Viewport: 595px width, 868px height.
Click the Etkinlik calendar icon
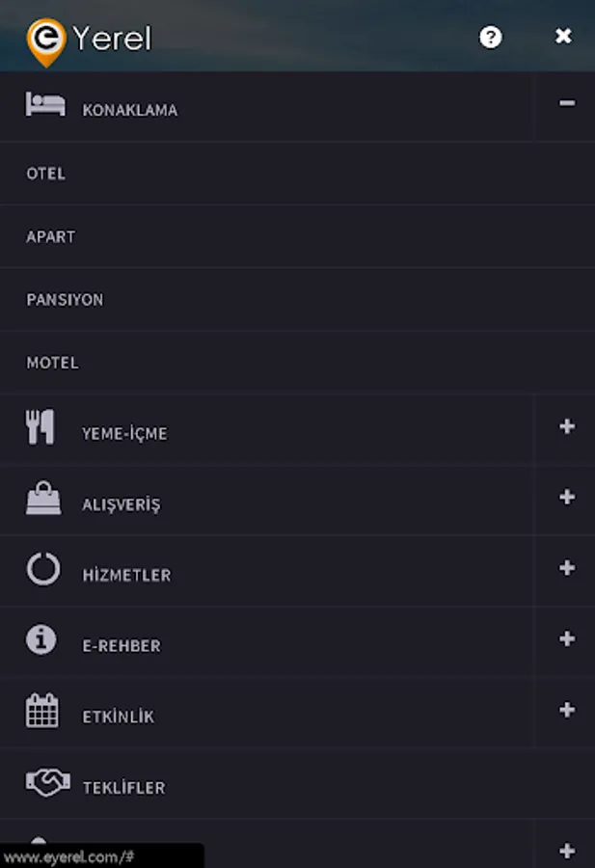[x=42, y=710]
